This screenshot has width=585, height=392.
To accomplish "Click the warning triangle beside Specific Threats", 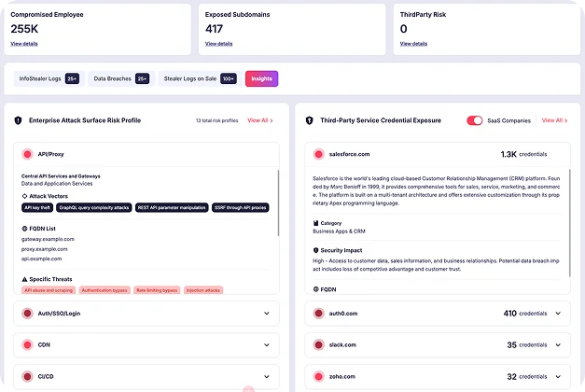I will (24, 279).
